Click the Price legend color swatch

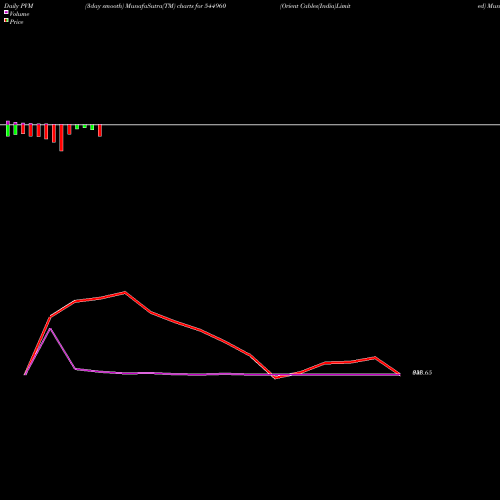tap(6, 21)
